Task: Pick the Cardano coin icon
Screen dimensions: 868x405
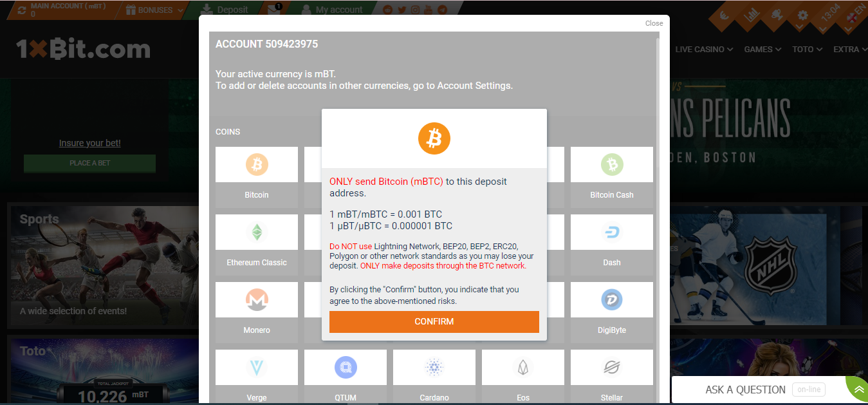Action: (434, 368)
